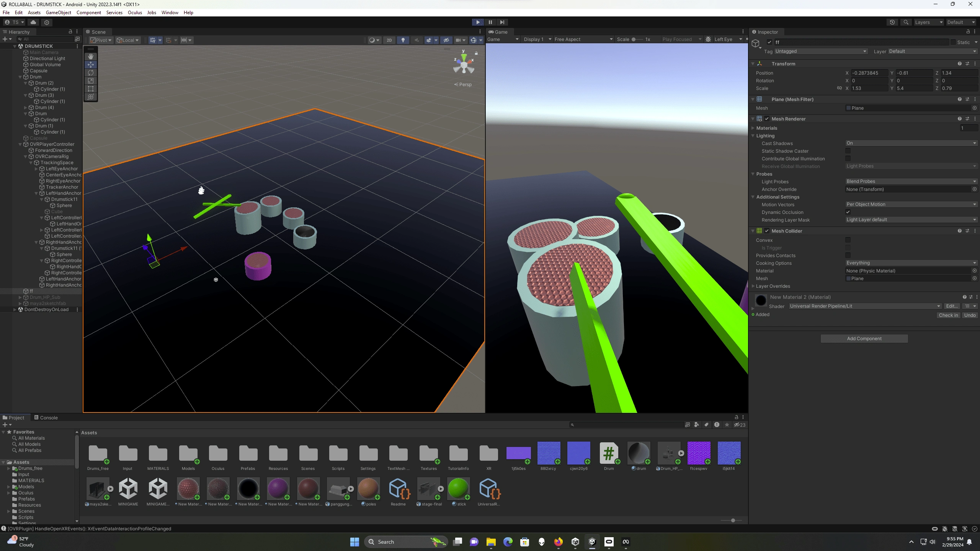The image size is (980, 551).
Task: Open Motion Vectors dropdown
Action: [911, 205]
